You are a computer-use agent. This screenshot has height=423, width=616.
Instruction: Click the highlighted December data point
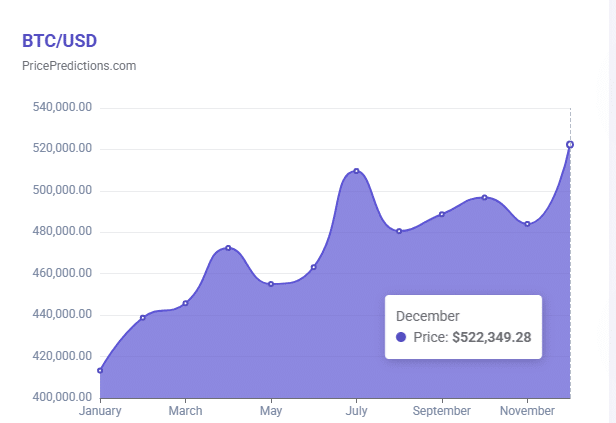pyautogui.click(x=570, y=145)
